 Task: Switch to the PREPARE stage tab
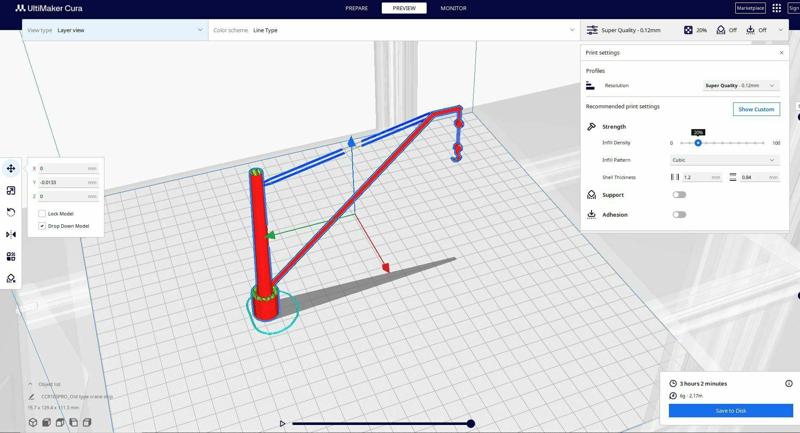[x=356, y=8]
